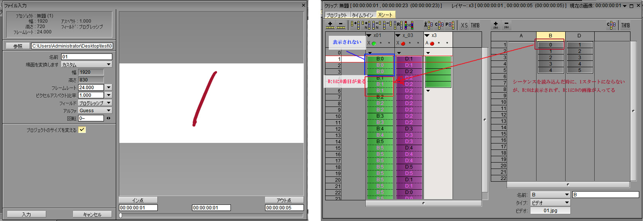Toggle the red dot on column x_03
This screenshot has height=221, width=644.
(403, 43)
